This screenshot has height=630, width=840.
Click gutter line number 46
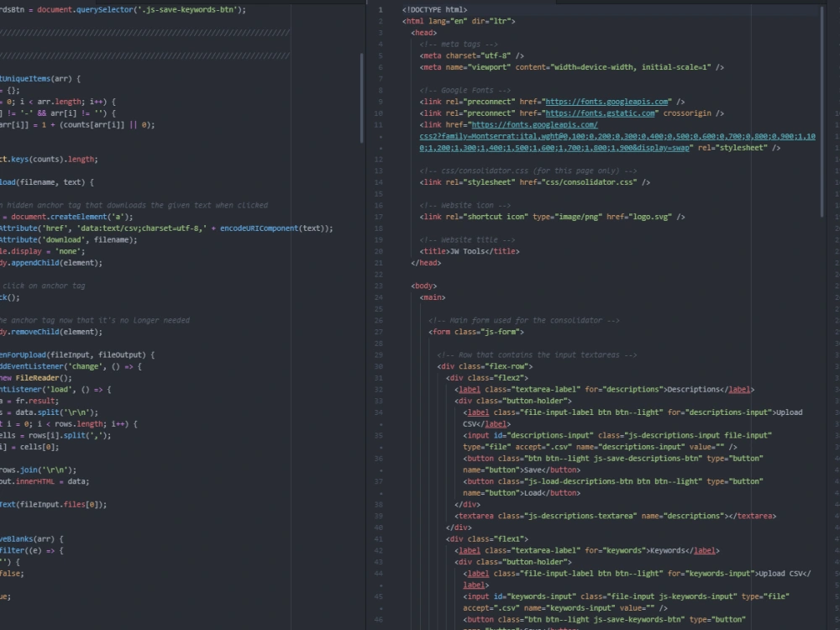point(378,619)
